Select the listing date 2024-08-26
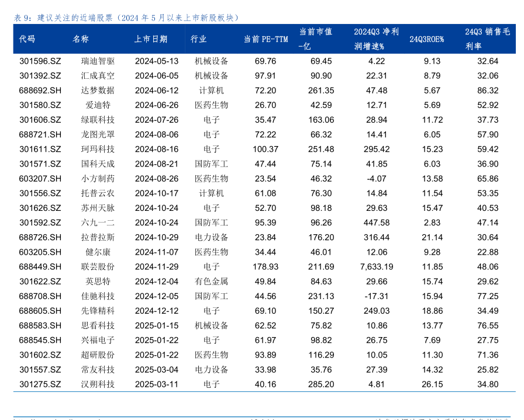 pyautogui.click(x=156, y=178)
